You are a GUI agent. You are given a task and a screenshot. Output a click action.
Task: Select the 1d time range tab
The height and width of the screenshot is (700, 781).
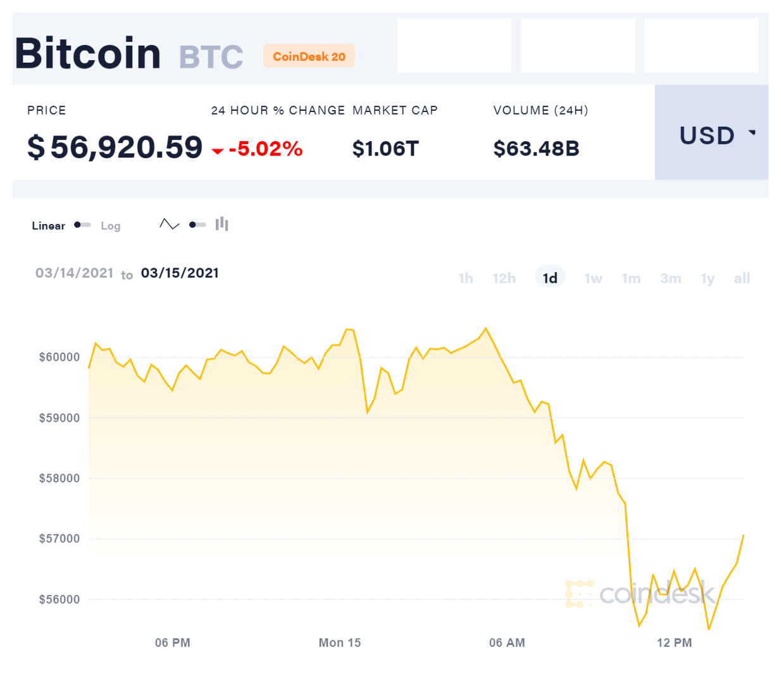coord(550,278)
